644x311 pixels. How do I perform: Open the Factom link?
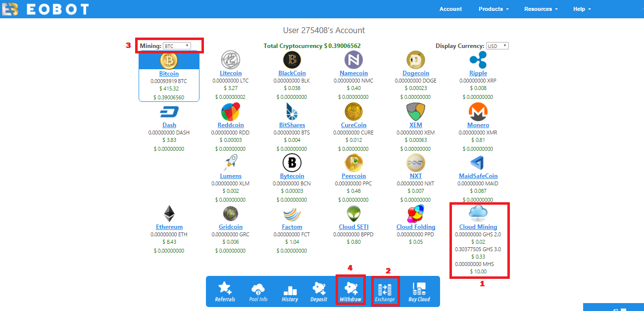(x=292, y=227)
